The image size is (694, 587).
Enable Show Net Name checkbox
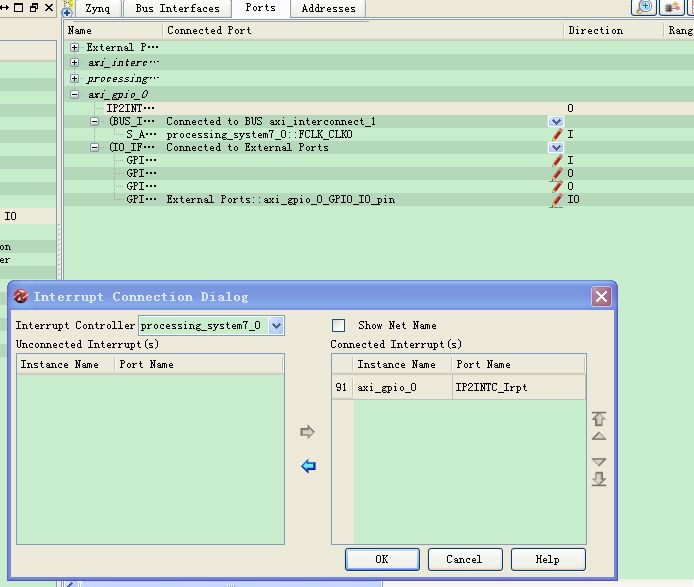tap(339, 325)
